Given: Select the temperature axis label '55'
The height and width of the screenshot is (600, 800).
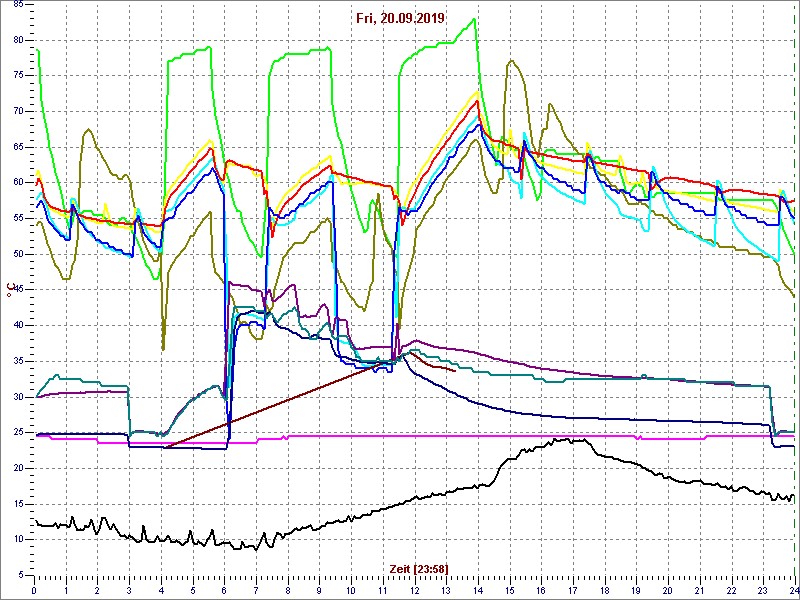Looking at the screenshot, I should 17,218.
